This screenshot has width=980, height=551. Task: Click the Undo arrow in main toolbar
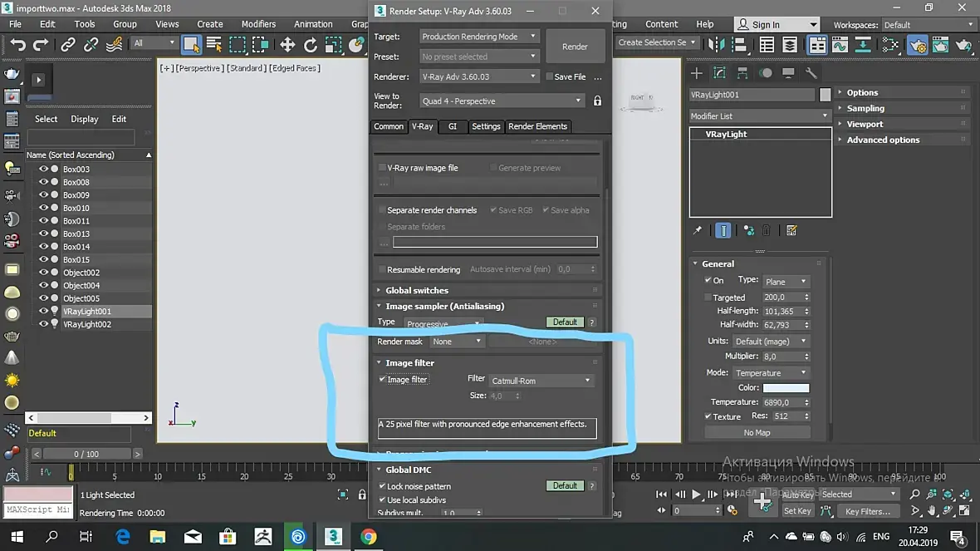[17, 44]
